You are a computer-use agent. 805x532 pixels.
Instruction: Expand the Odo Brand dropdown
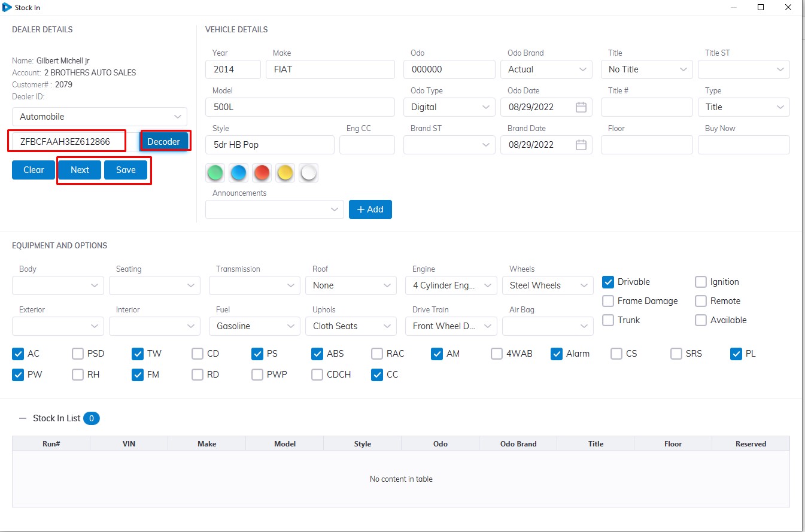[546, 69]
